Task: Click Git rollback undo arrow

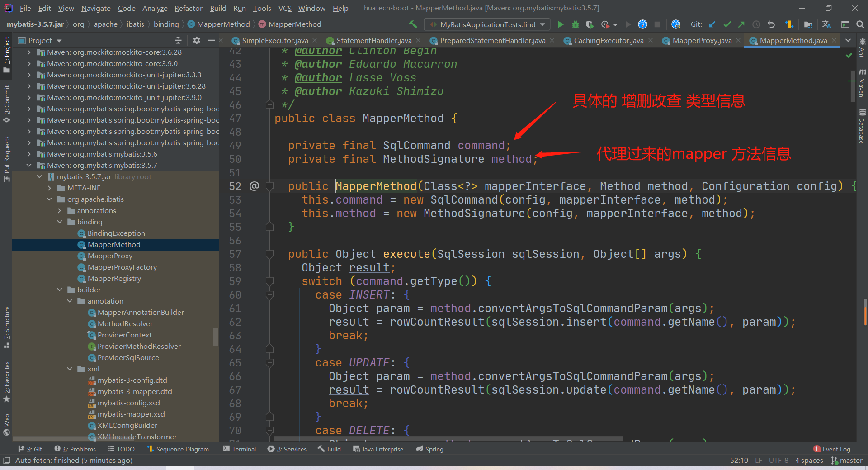Action: pos(771,24)
